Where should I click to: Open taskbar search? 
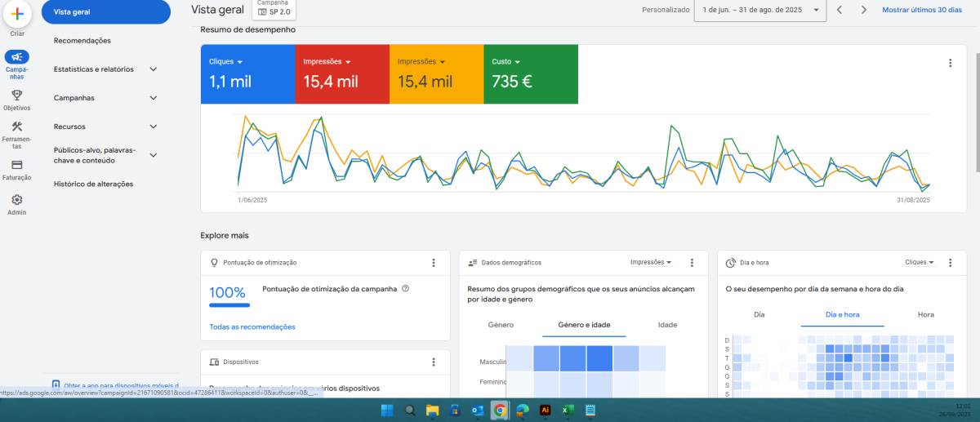click(x=410, y=411)
